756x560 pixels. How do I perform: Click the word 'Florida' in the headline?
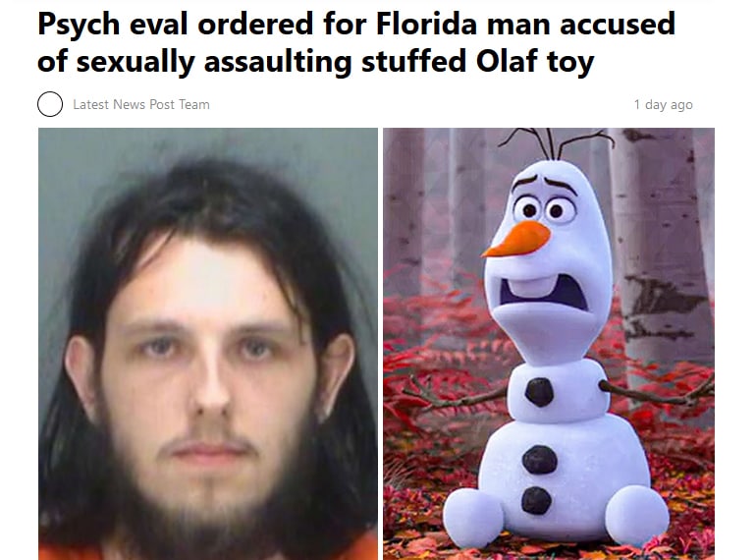pyautogui.click(x=427, y=24)
